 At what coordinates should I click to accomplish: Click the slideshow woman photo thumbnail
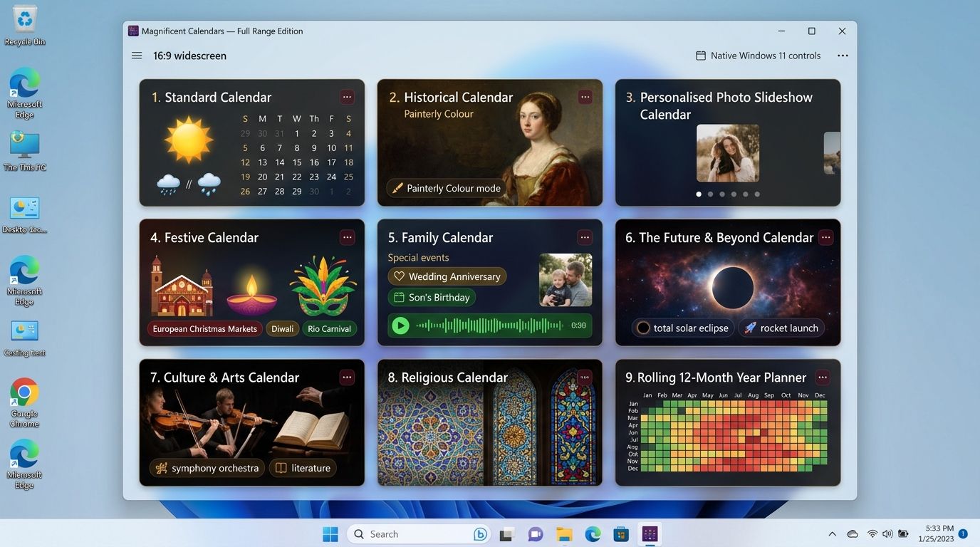pyautogui.click(x=728, y=153)
